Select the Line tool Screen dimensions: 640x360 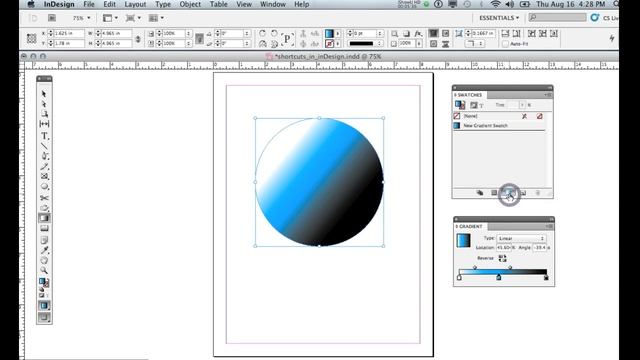click(44, 146)
